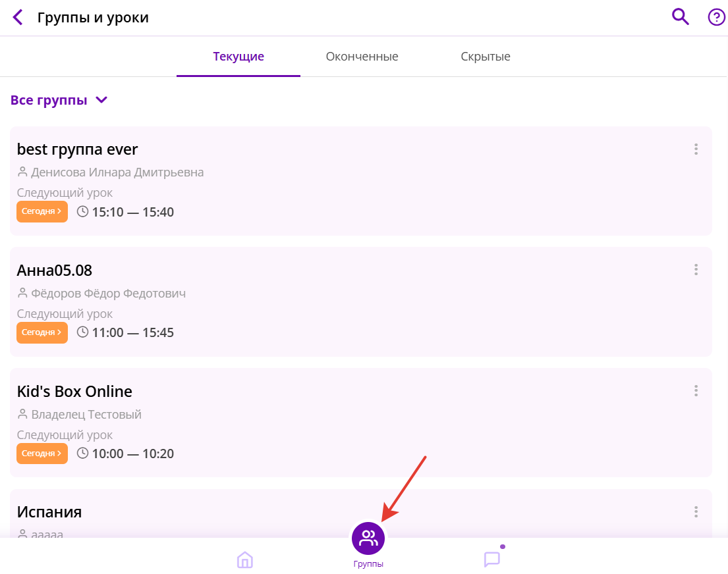Click lesson time 10:00 — 10:20
This screenshot has height=574, width=728.
click(133, 454)
